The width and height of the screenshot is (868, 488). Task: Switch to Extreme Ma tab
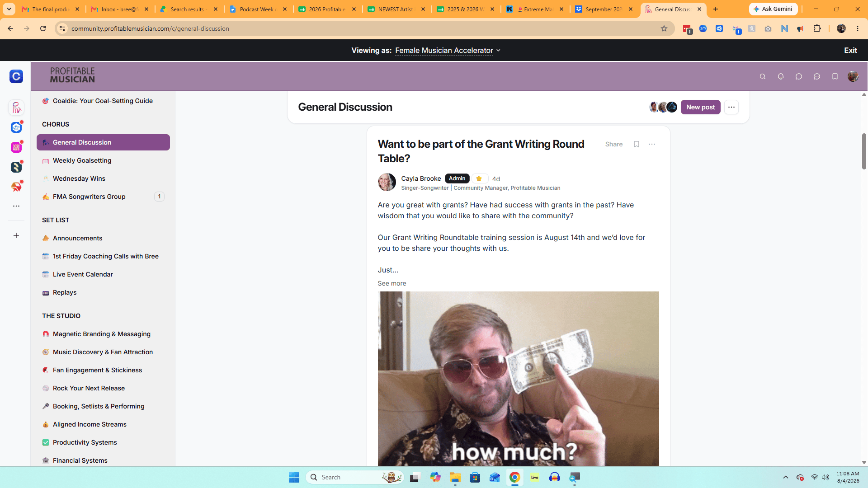[x=535, y=9]
